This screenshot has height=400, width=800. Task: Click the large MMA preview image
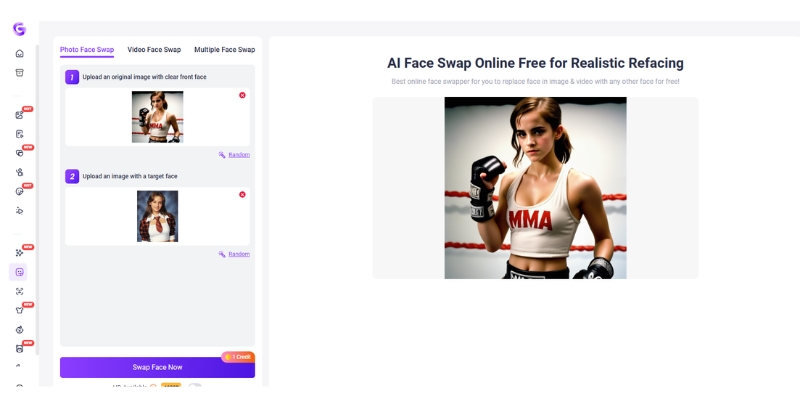(x=535, y=188)
